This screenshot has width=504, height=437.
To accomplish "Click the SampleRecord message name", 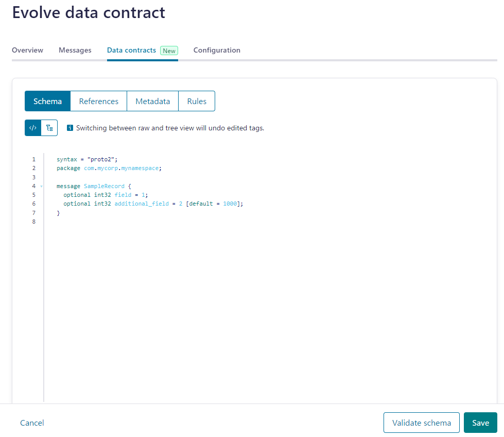I will point(104,186).
